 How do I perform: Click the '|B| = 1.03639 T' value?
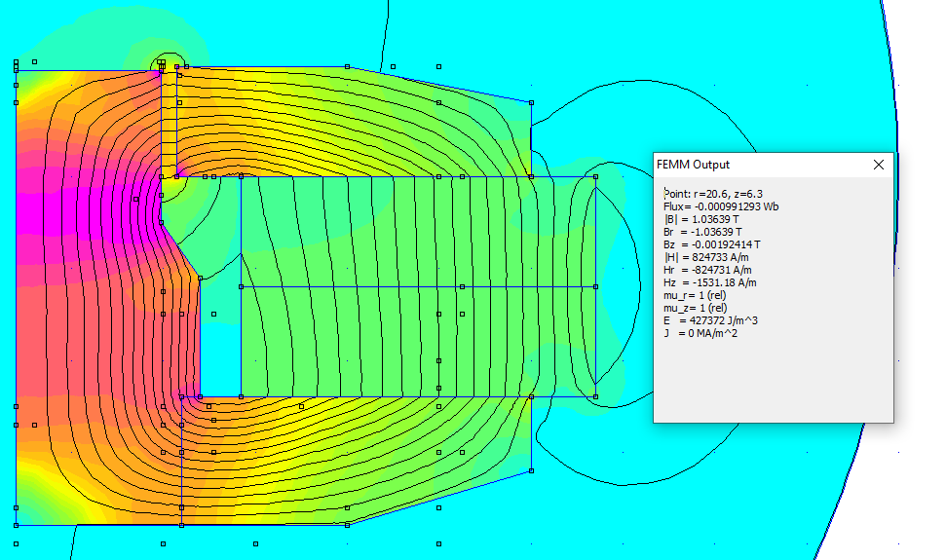[701, 219]
